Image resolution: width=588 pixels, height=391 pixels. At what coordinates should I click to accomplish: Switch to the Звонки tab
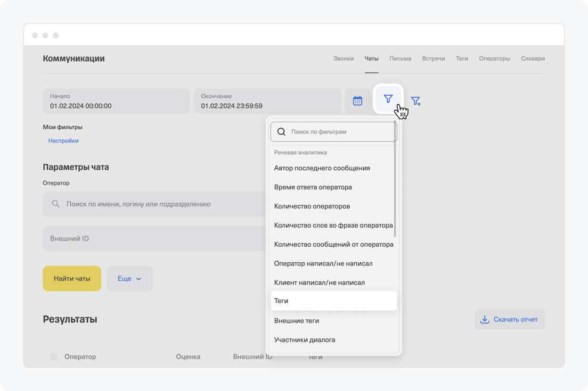pyautogui.click(x=344, y=59)
